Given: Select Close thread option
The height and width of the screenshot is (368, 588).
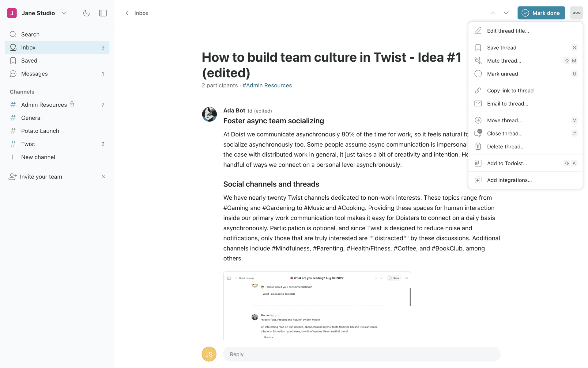Looking at the screenshot, I should (x=526, y=133).
